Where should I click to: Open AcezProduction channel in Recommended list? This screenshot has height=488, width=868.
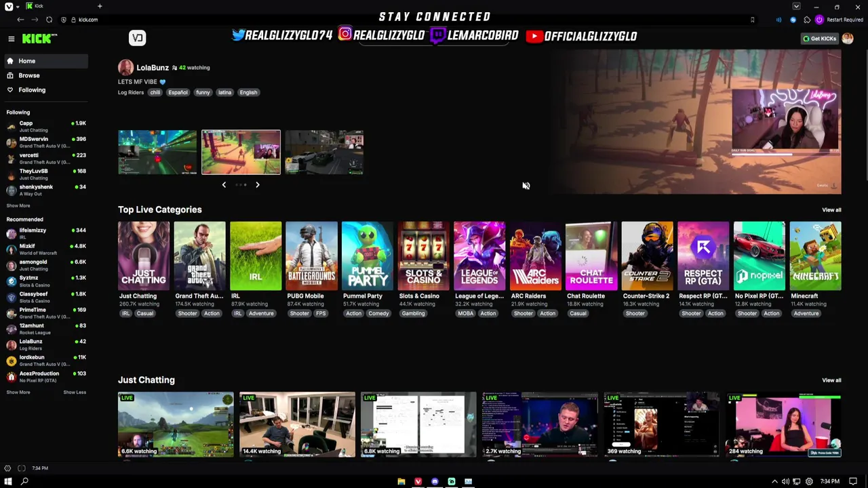pyautogui.click(x=46, y=376)
